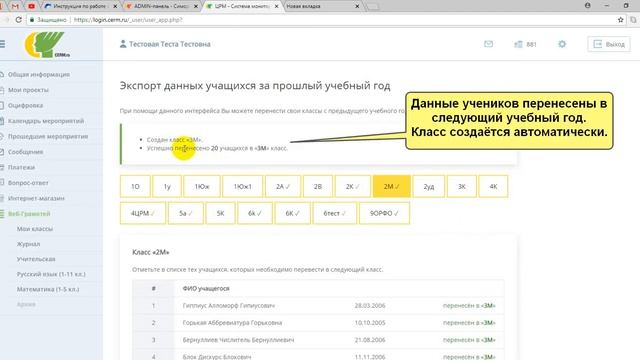Collapse the Веб-Грамотей sidebar section
Viewport: 640px width, 360px height.
[29, 213]
